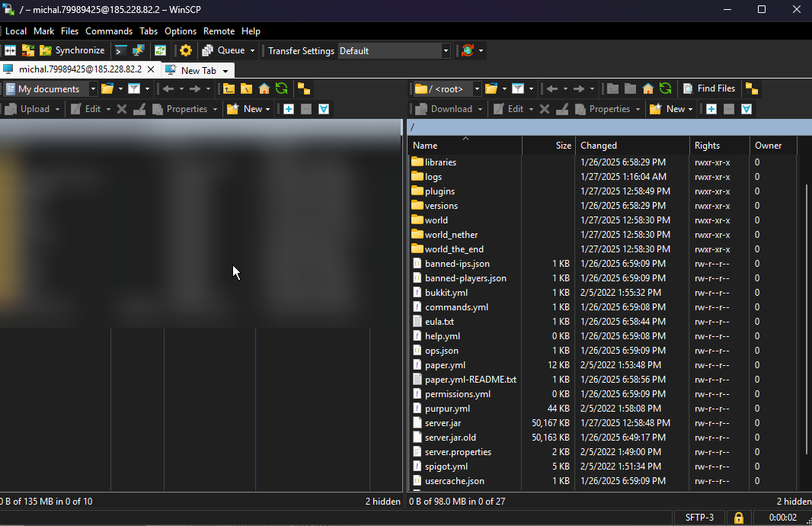The width and height of the screenshot is (812, 526).
Task: Expand the New Tab dropdown arrow
Action: pyautogui.click(x=225, y=71)
